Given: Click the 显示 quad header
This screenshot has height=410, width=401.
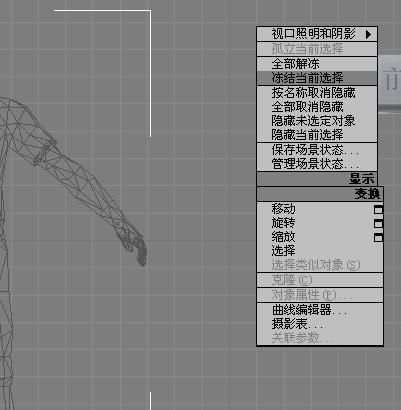Looking at the screenshot, I should pos(317,179).
